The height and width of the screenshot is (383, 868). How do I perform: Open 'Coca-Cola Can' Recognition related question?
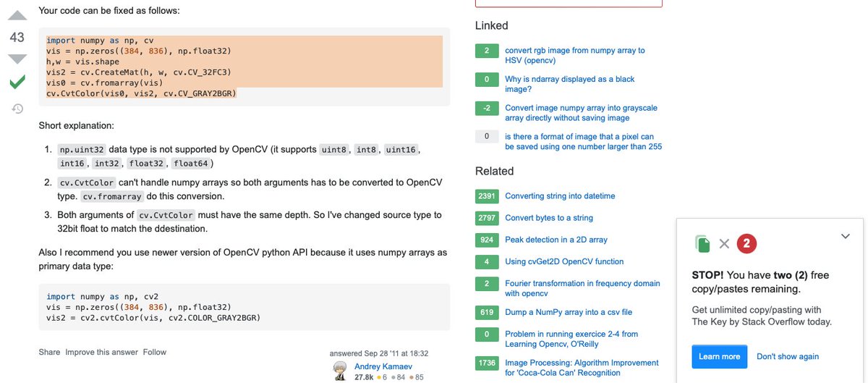pyautogui.click(x=582, y=368)
